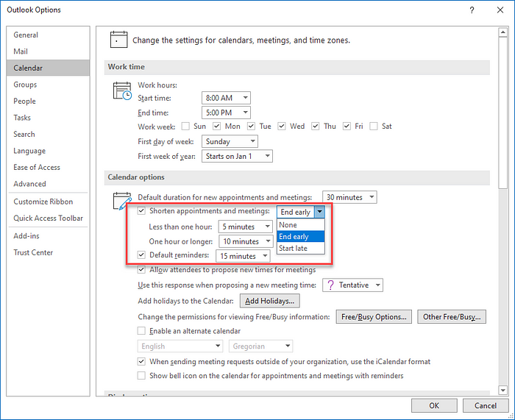
Task: Select Start late from the dropdown list
Action: pos(293,249)
